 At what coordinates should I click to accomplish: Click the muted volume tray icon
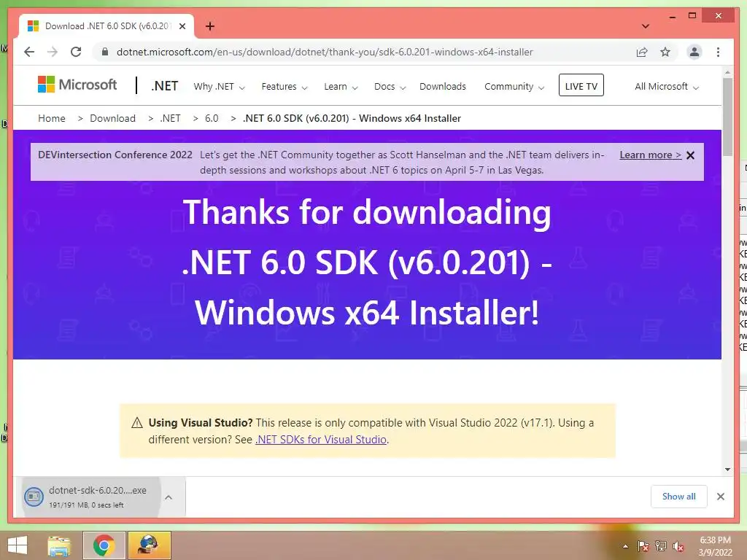point(678,546)
